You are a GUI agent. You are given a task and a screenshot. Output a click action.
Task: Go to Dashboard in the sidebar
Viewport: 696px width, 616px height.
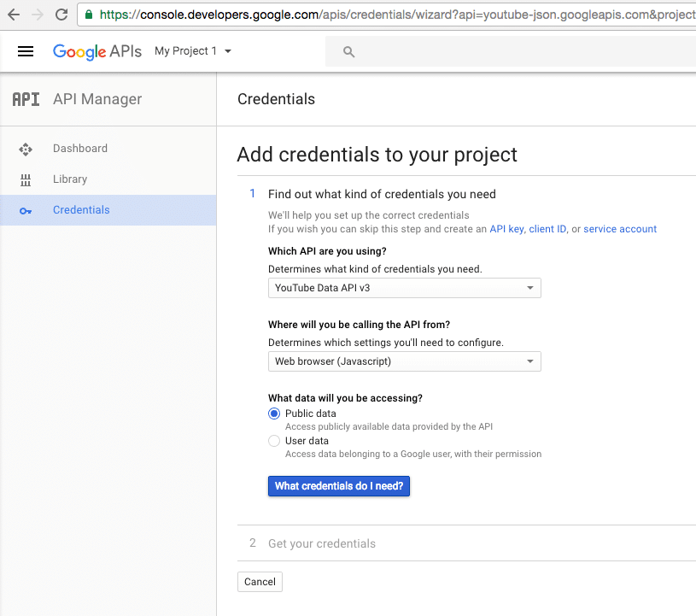(108, 149)
